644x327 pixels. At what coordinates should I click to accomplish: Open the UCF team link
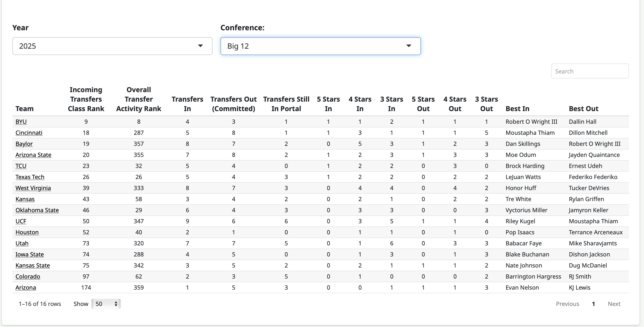point(21,221)
